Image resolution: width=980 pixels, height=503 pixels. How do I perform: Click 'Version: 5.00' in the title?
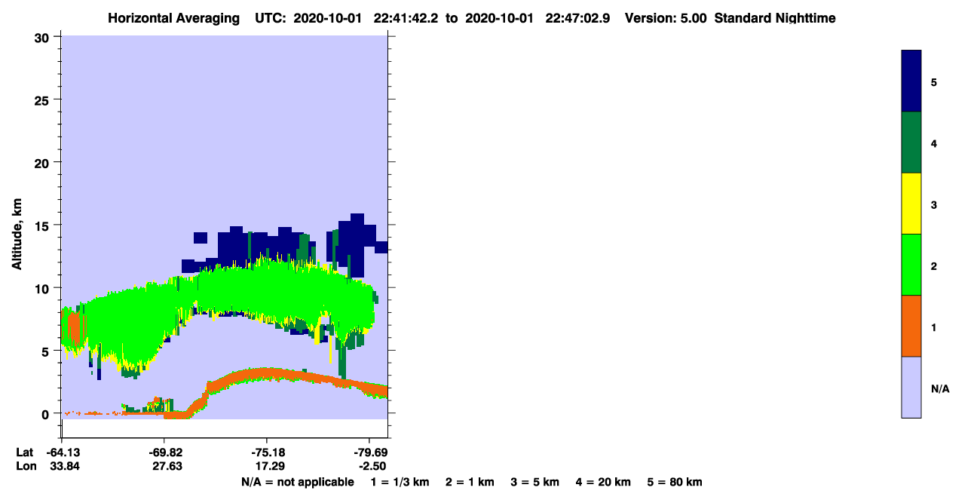(666, 18)
